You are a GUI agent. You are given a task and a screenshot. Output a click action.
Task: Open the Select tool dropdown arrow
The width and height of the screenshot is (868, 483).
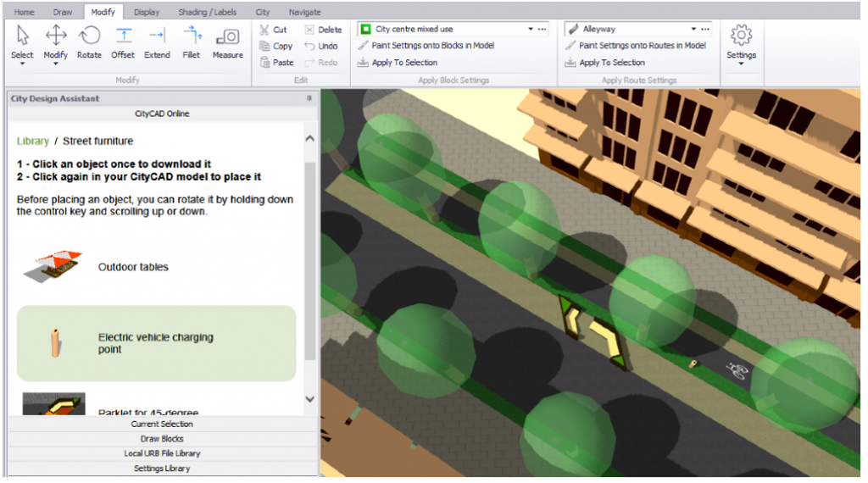pos(22,64)
